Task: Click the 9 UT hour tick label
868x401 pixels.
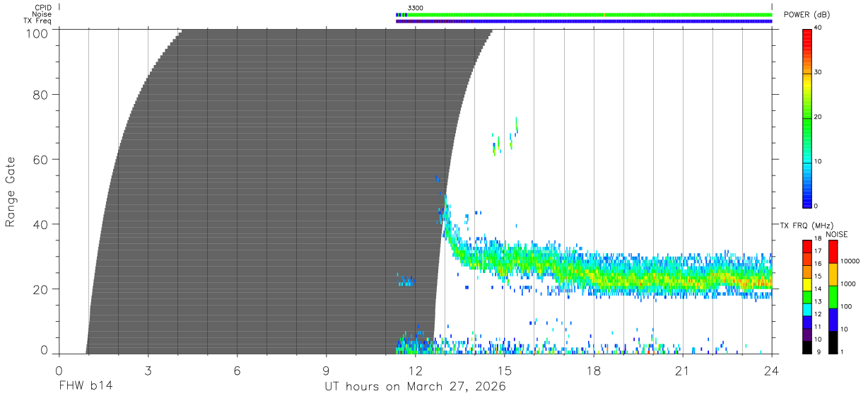Action: click(326, 371)
